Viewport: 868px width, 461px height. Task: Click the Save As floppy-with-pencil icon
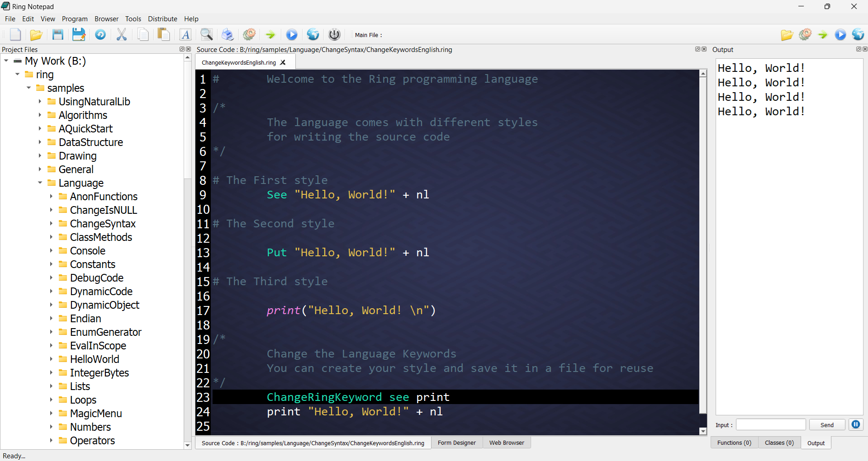click(x=79, y=35)
